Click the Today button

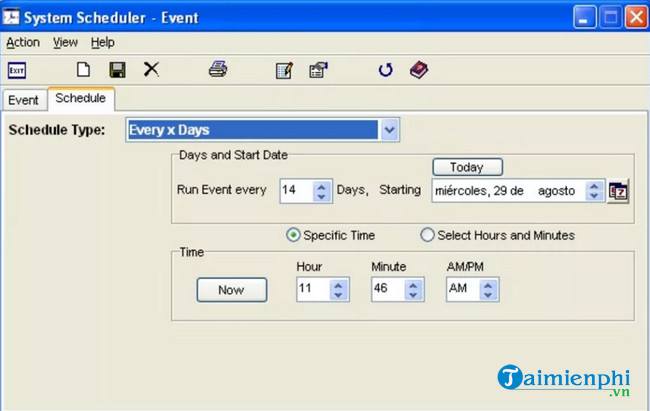[467, 167]
